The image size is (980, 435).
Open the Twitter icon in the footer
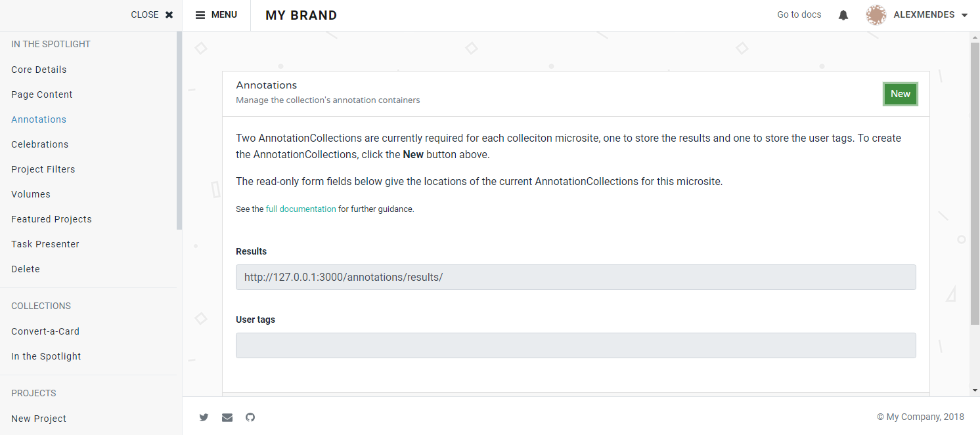pyautogui.click(x=204, y=417)
